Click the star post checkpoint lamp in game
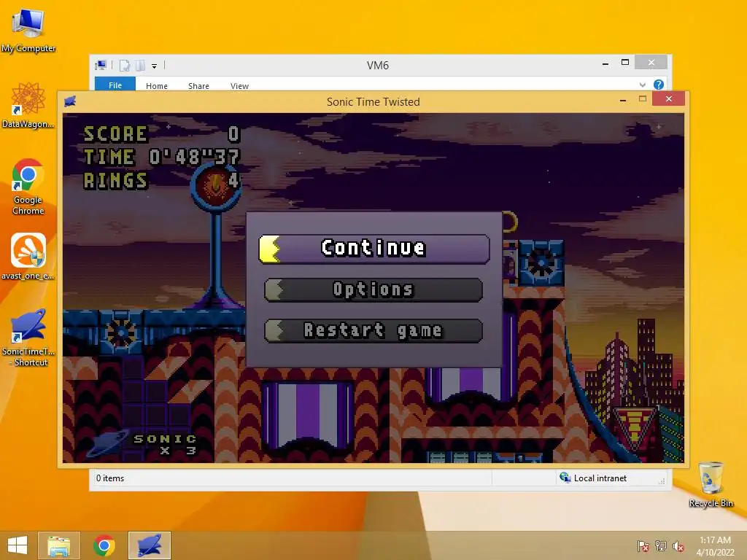The image size is (747, 560). 216,187
